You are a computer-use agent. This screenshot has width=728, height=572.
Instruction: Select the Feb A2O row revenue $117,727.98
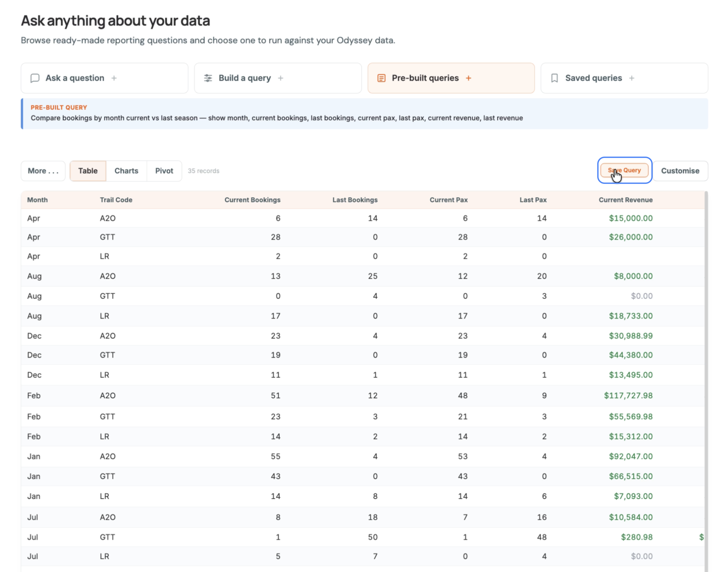(x=628, y=396)
